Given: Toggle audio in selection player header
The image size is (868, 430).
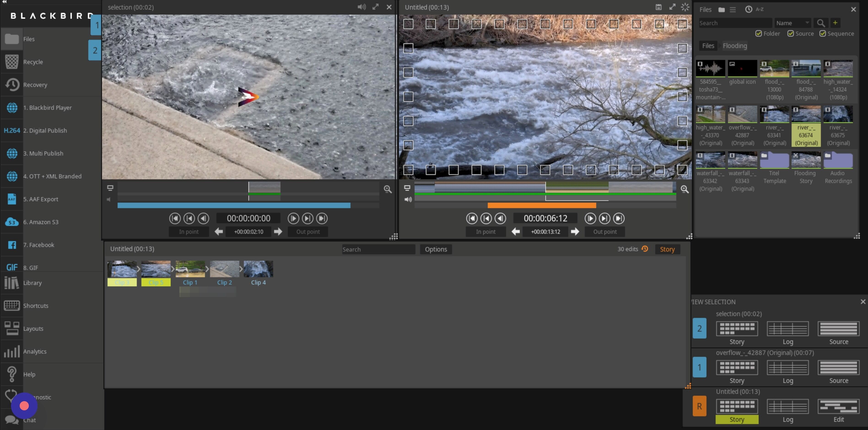Looking at the screenshot, I should click(x=361, y=7).
